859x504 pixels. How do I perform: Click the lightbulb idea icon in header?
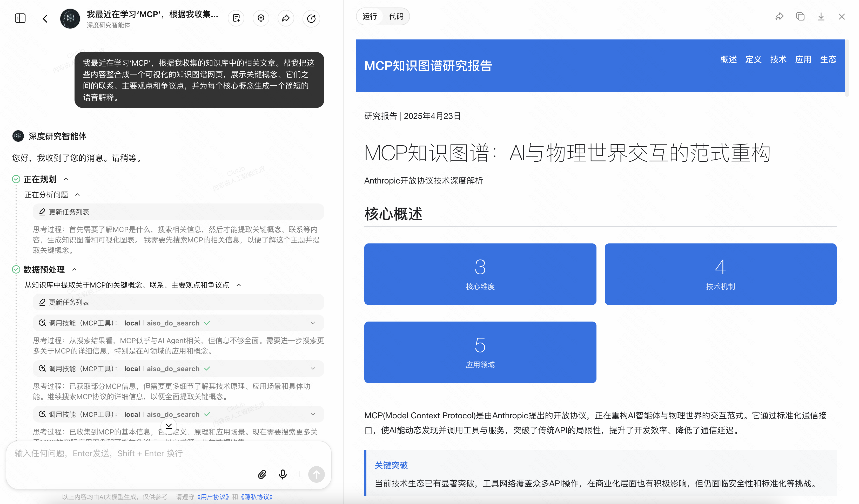(x=261, y=18)
